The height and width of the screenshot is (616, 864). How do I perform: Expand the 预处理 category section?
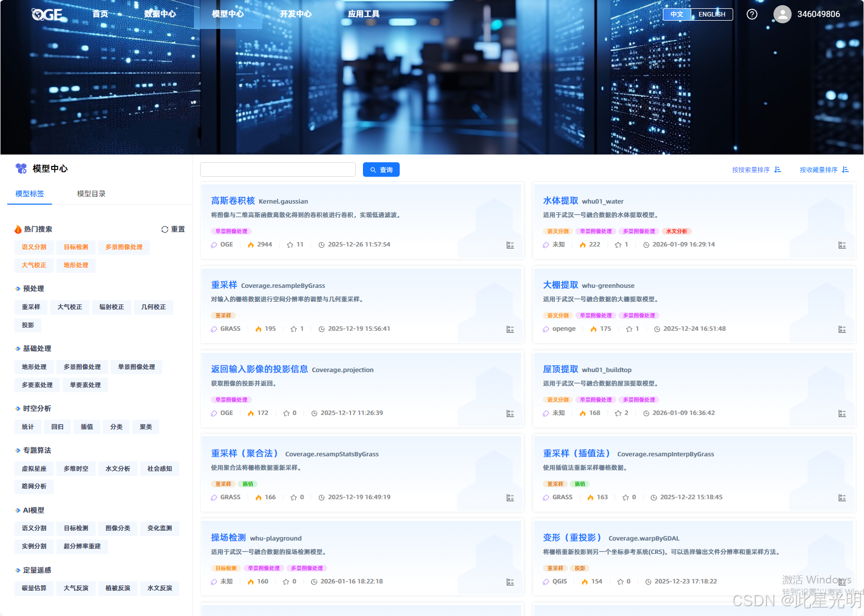click(33, 288)
